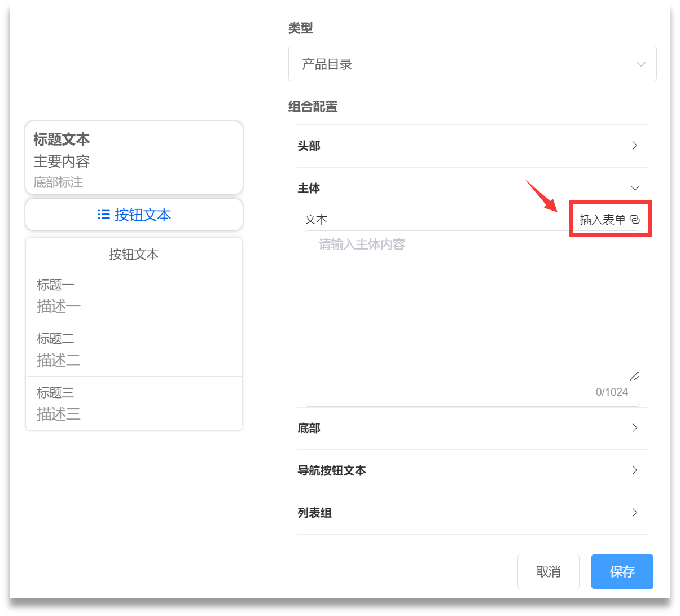This screenshot has height=616, width=680.
Task: Click the insert form link icon
Action: pyautogui.click(x=635, y=220)
